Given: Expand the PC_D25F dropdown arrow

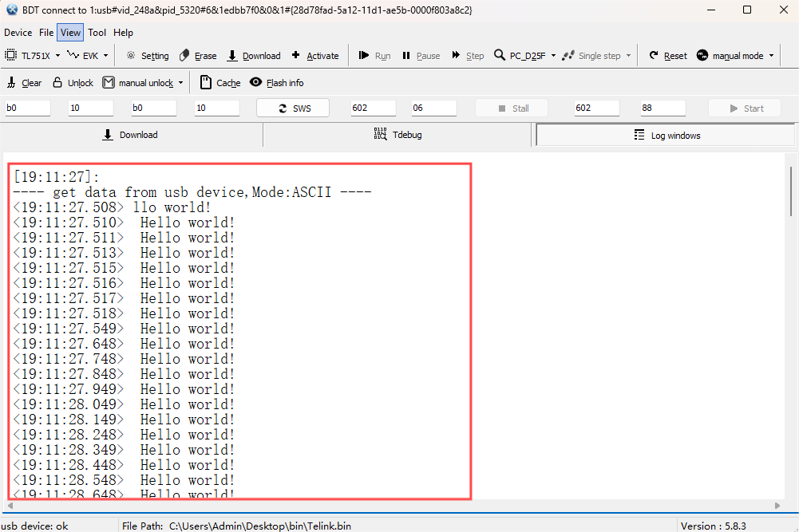Looking at the screenshot, I should coord(553,56).
